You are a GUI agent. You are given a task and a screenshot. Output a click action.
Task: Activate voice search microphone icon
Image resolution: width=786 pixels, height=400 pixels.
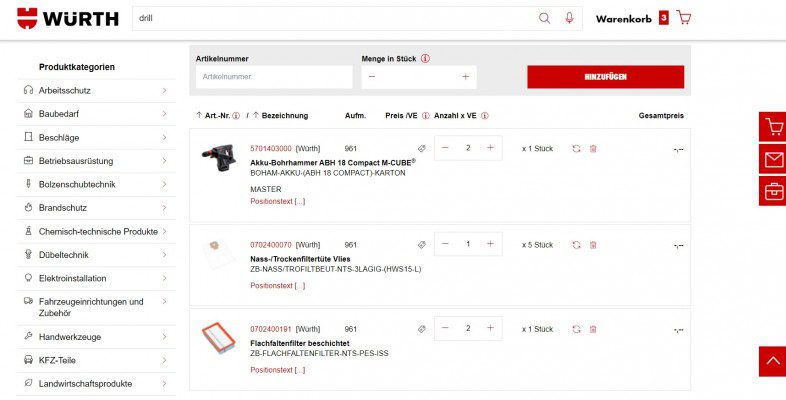tap(569, 19)
